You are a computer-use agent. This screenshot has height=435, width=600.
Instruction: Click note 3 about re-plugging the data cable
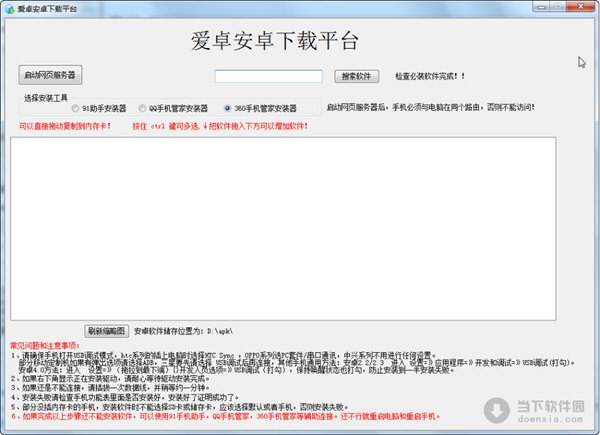(110, 388)
